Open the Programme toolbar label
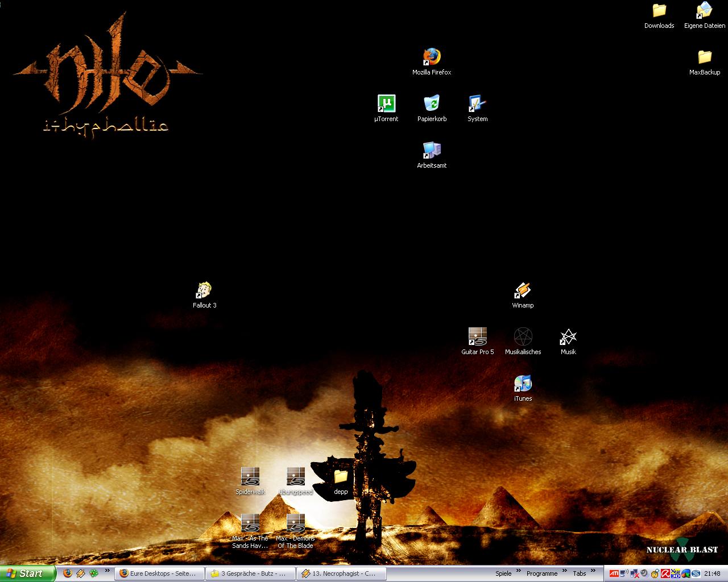The image size is (728, 582). tap(542, 573)
